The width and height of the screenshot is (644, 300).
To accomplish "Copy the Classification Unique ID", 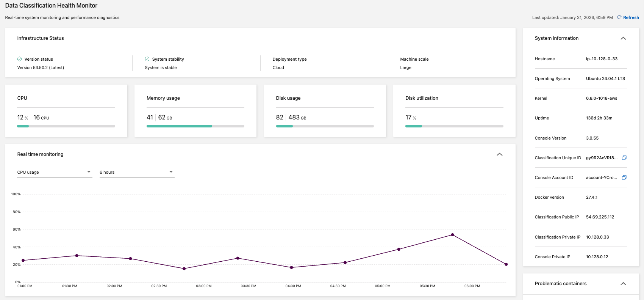I will tap(624, 158).
